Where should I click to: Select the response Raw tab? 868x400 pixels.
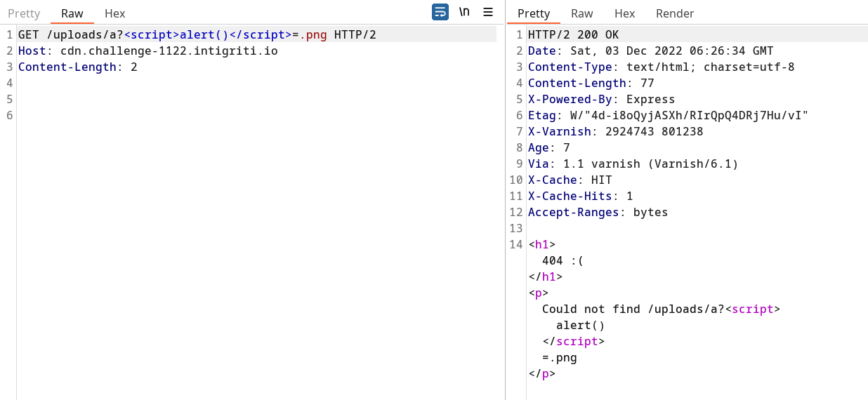[x=582, y=13]
